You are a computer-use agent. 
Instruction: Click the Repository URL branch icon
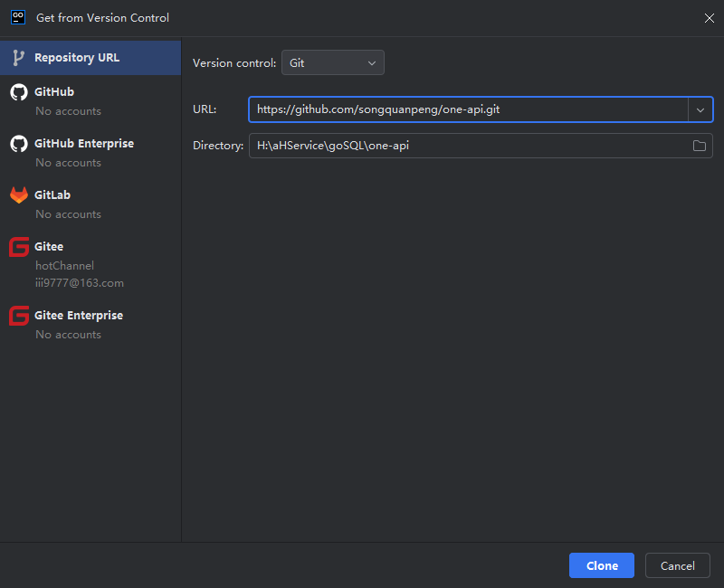click(x=18, y=58)
